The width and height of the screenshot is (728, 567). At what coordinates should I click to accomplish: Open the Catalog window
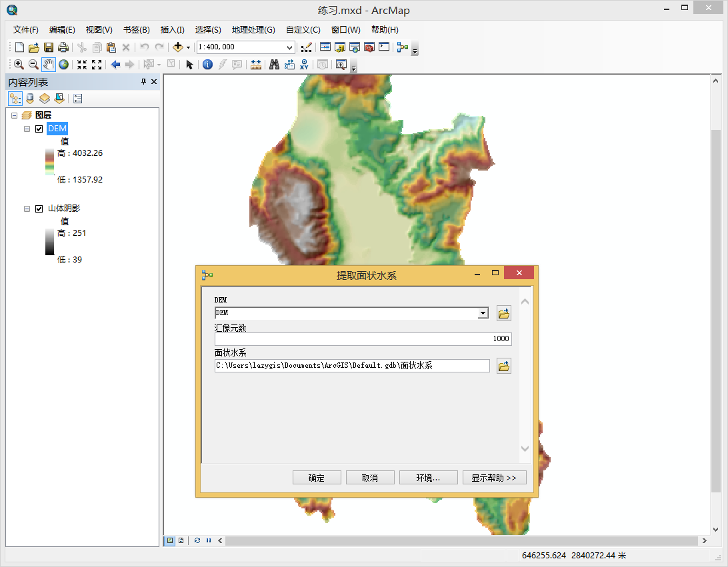340,47
